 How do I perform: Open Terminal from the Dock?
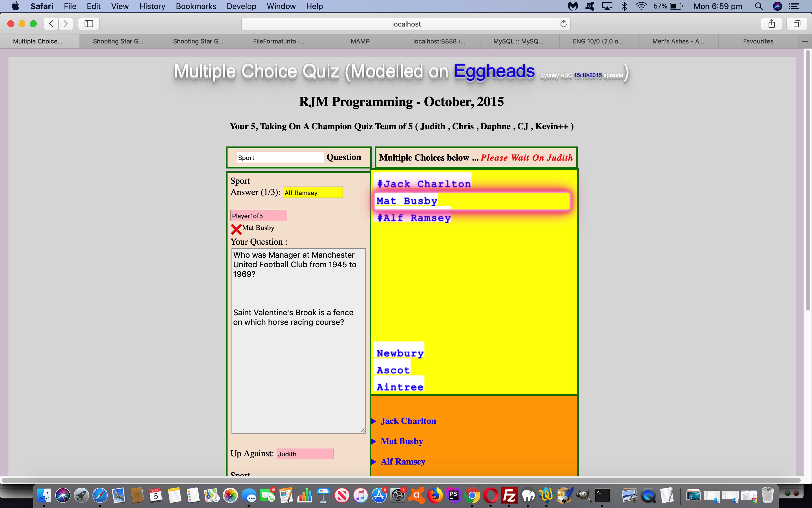pyautogui.click(x=602, y=495)
